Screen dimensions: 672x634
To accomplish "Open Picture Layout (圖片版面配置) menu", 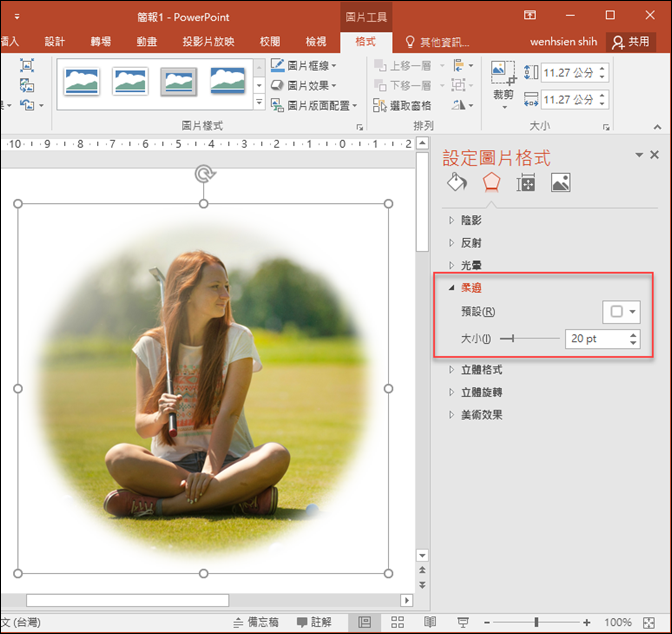I will coord(314,105).
